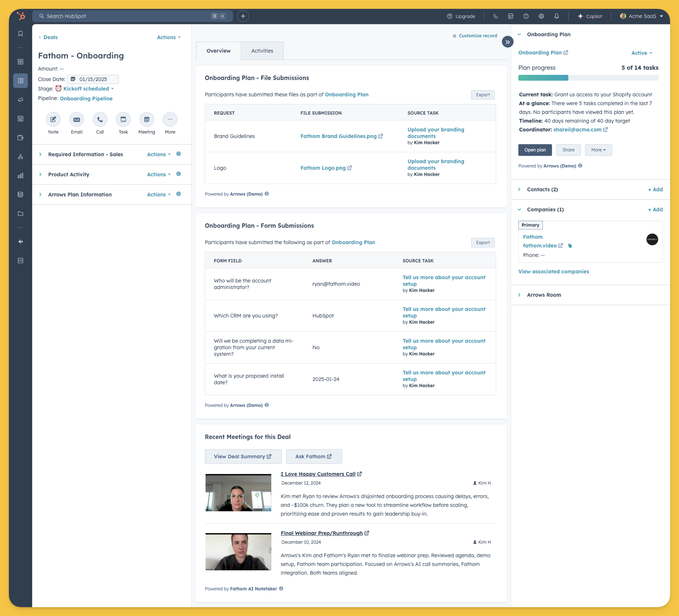The image size is (679, 616).
Task: Collapse the Onboarding Plan sidebar card
Action: 520,34
